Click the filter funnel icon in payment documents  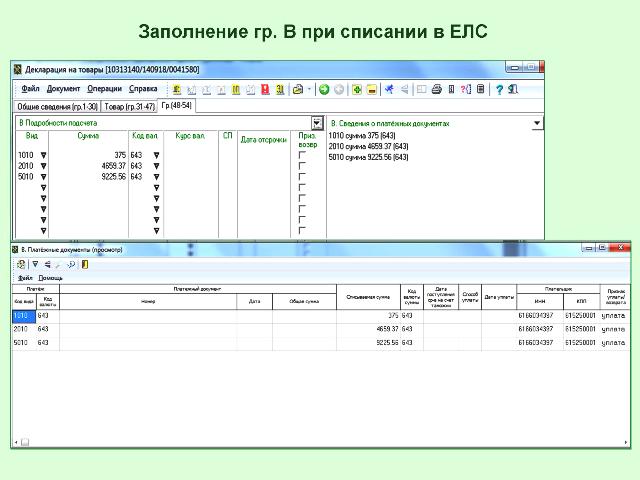click(33, 264)
